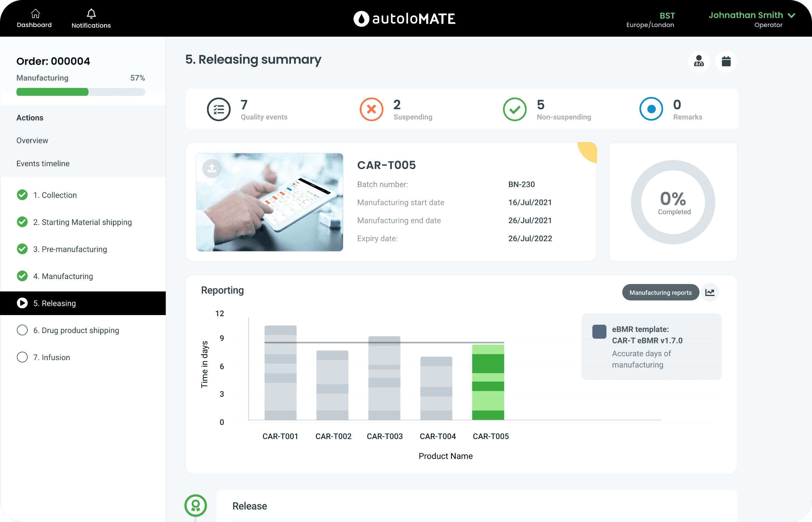Open the Events timeline item
The width and height of the screenshot is (812, 522).
pos(43,163)
